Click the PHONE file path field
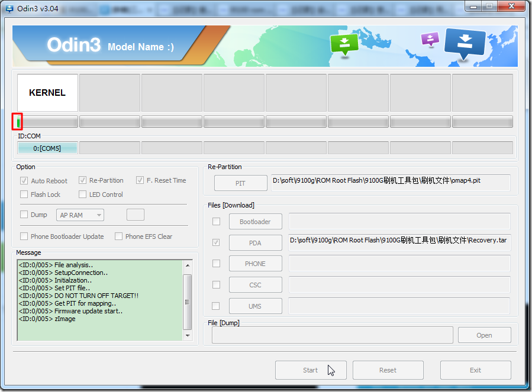 point(399,264)
